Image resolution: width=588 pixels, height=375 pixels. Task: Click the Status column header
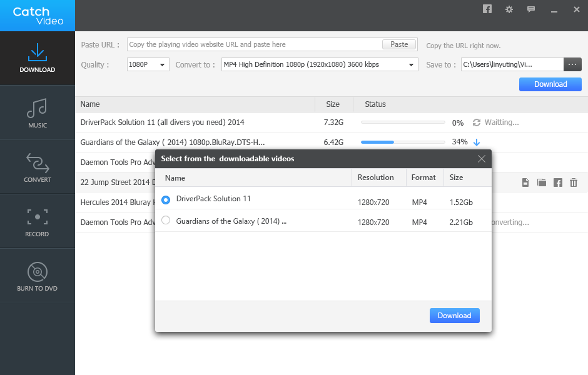375,104
